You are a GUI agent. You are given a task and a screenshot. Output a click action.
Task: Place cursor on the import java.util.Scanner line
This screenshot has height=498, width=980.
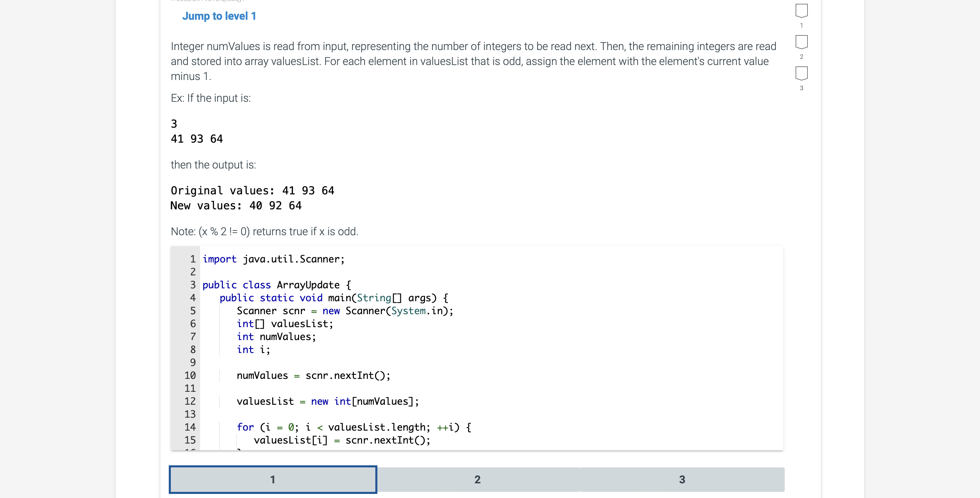tap(274, 259)
